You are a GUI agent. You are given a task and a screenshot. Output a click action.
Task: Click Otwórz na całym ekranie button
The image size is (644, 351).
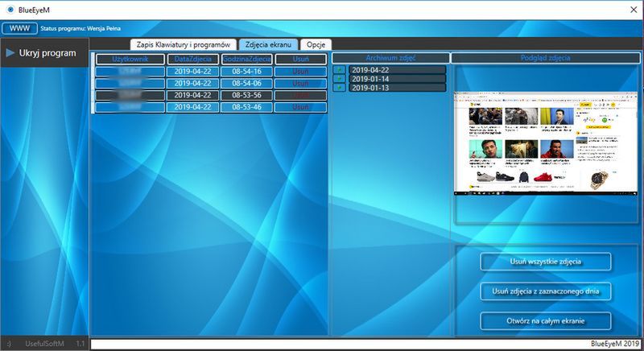(546, 321)
